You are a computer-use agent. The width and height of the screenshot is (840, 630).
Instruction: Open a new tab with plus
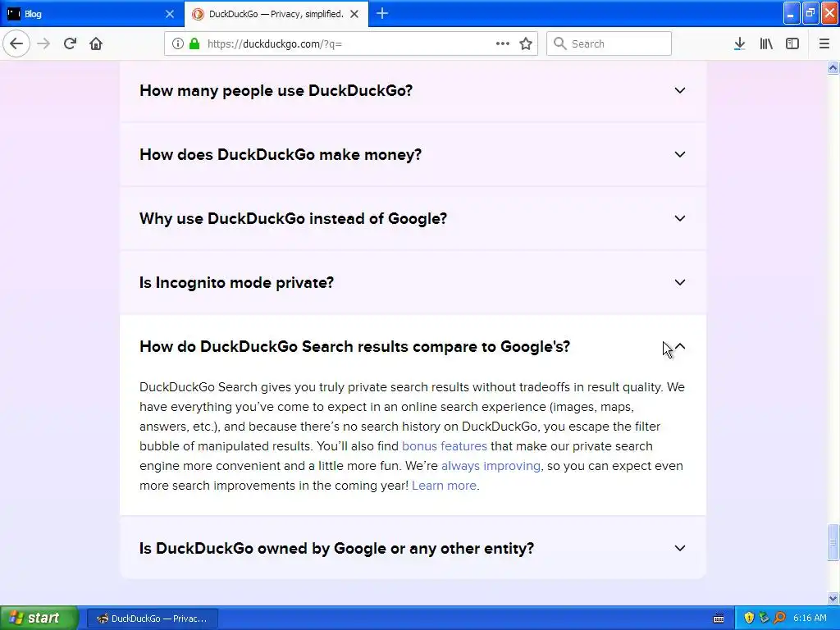382,14
